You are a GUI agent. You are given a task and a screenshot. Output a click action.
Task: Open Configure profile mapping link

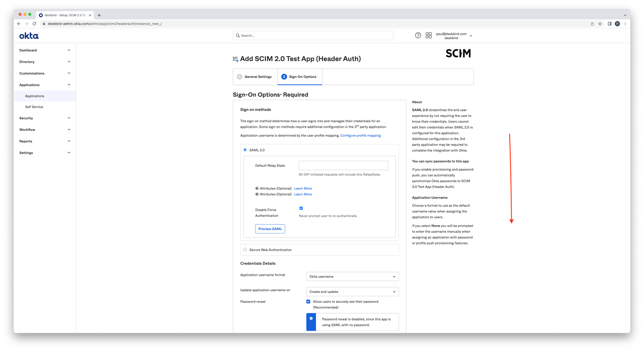click(360, 136)
